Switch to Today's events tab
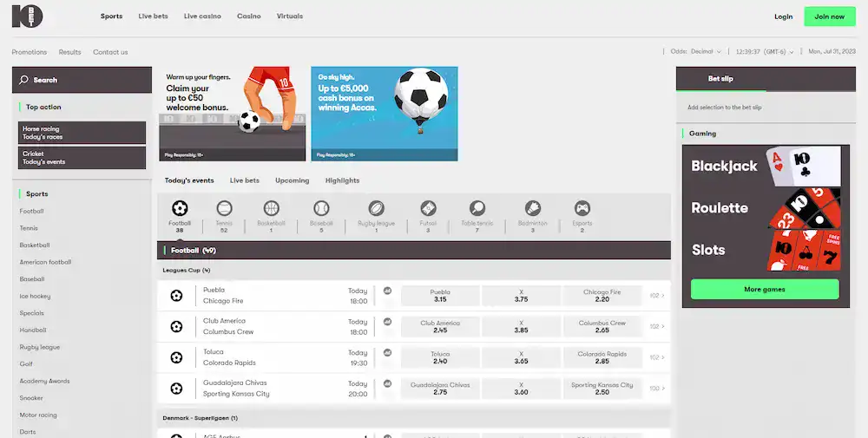The width and height of the screenshot is (868, 438). [x=189, y=180]
